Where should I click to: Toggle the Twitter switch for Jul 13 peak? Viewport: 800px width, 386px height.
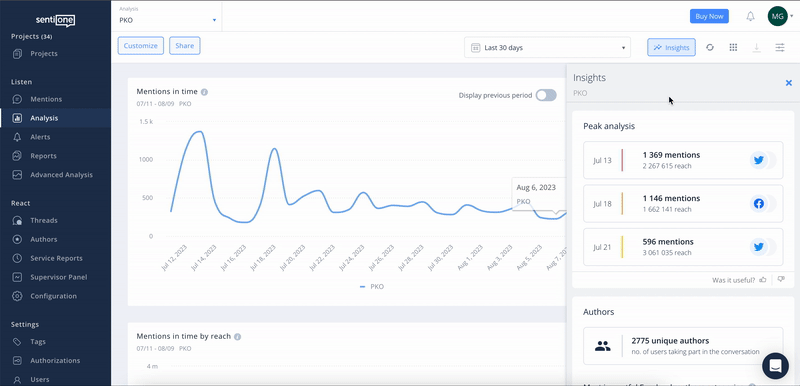tap(763, 160)
